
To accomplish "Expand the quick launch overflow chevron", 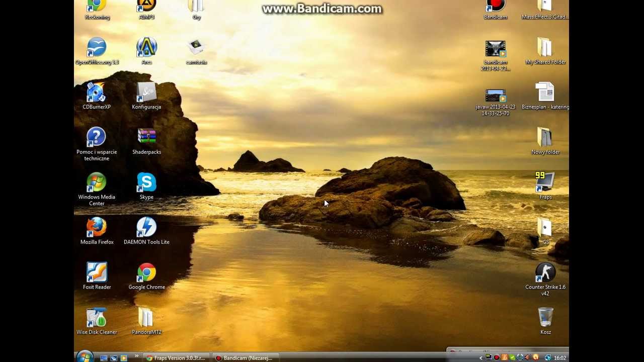I will click(136, 357).
